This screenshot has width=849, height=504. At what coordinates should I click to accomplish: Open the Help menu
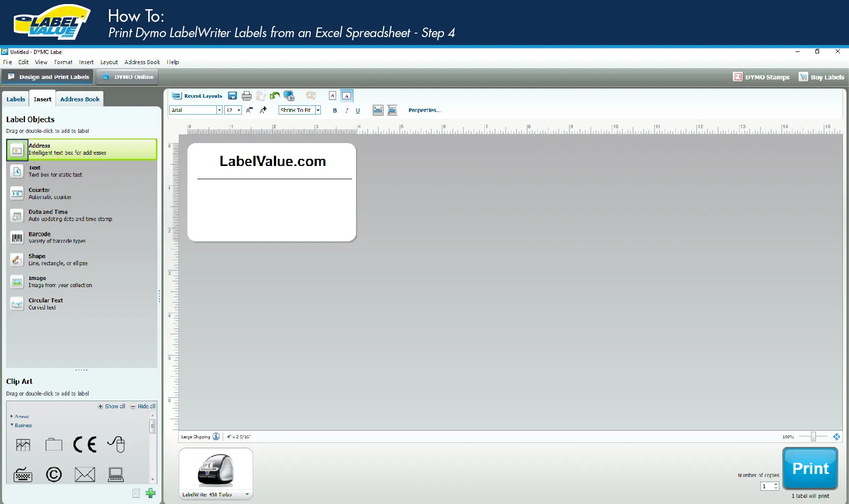(x=173, y=62)
